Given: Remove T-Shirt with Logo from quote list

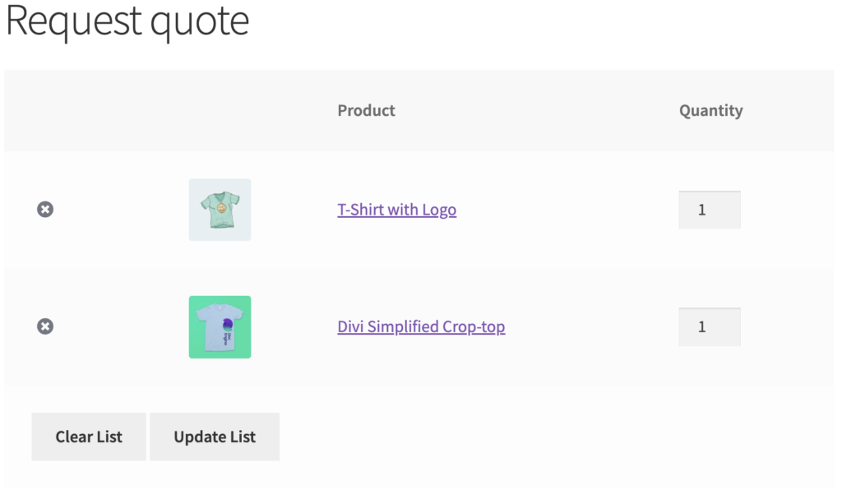Looking at the screenshot, I should [45, 210].
